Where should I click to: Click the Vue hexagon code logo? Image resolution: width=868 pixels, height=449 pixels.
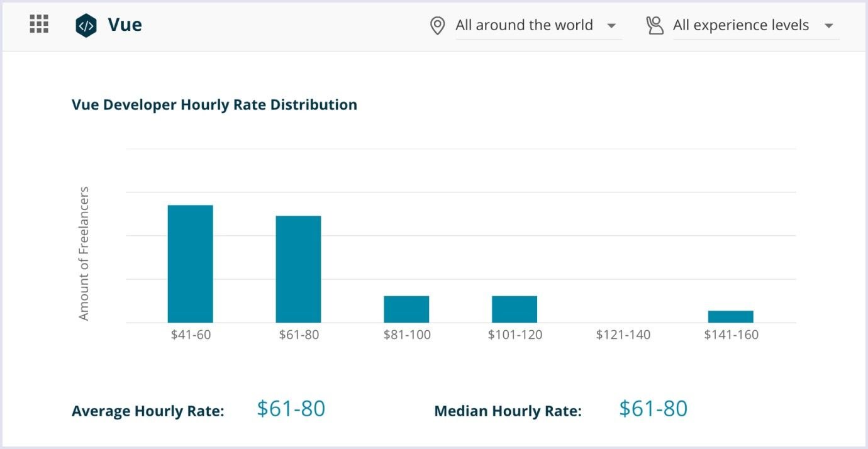coord(86,26)
